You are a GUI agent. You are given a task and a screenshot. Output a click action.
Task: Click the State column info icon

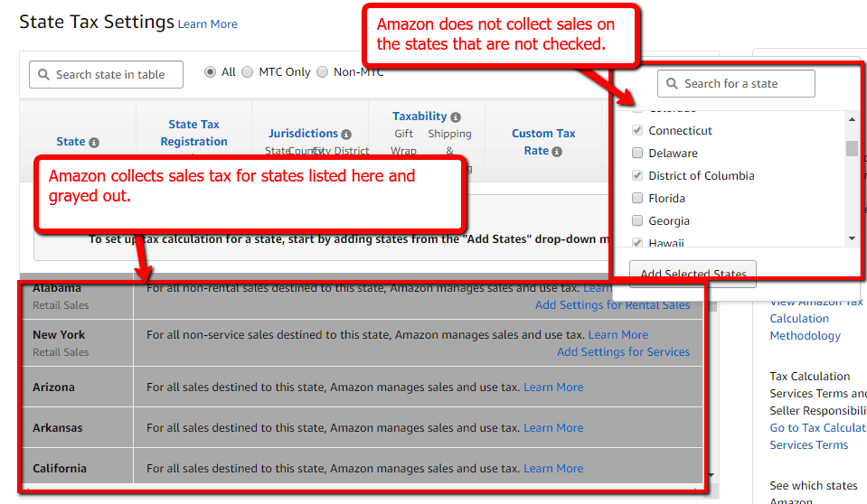pos(94,143)
